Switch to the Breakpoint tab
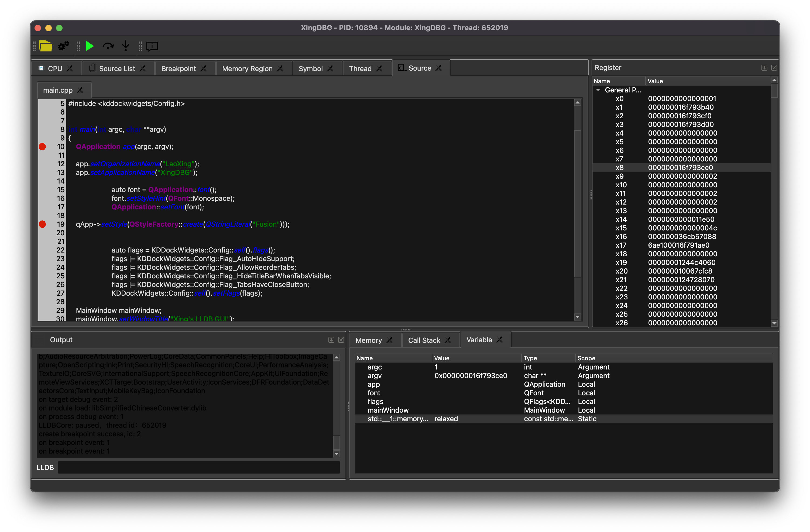 (178, 69)
